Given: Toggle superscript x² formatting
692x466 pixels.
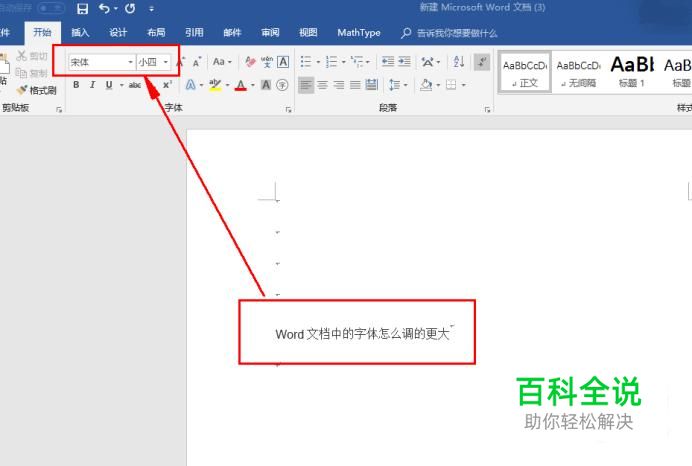Looking at the screenshot, I should pos(167,85).
